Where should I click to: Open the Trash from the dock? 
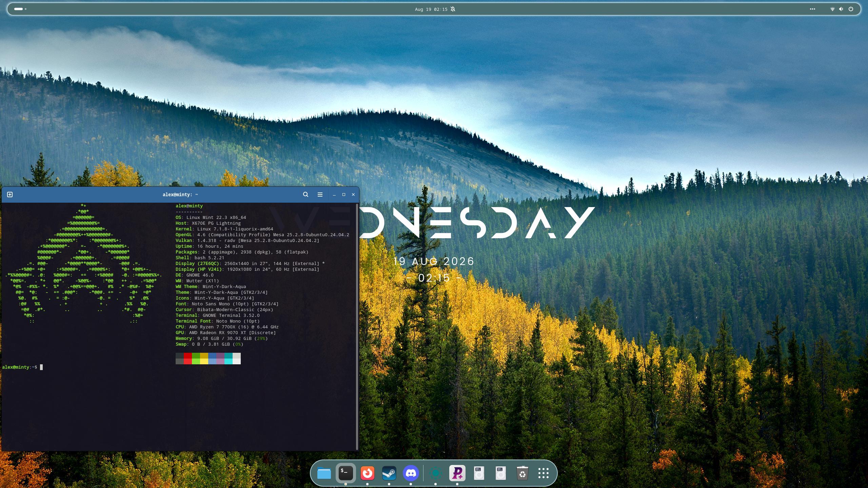(522, 473)
